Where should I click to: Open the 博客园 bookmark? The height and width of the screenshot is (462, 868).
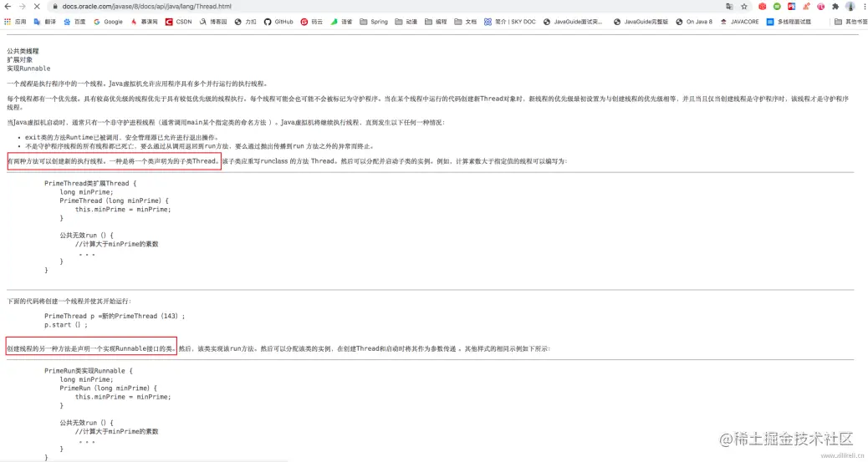[213, 22]
